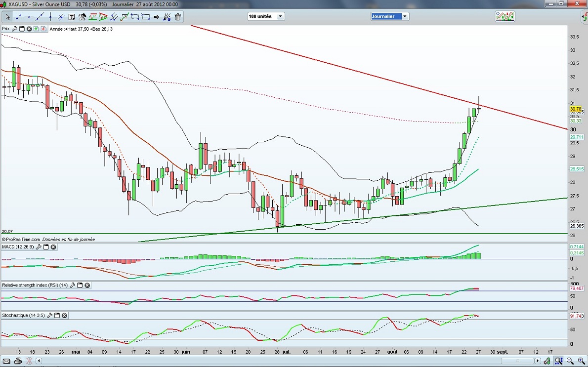This screenshot has width=588, height=367.
Task: Maximize the MACD panel
Action: 46,247
